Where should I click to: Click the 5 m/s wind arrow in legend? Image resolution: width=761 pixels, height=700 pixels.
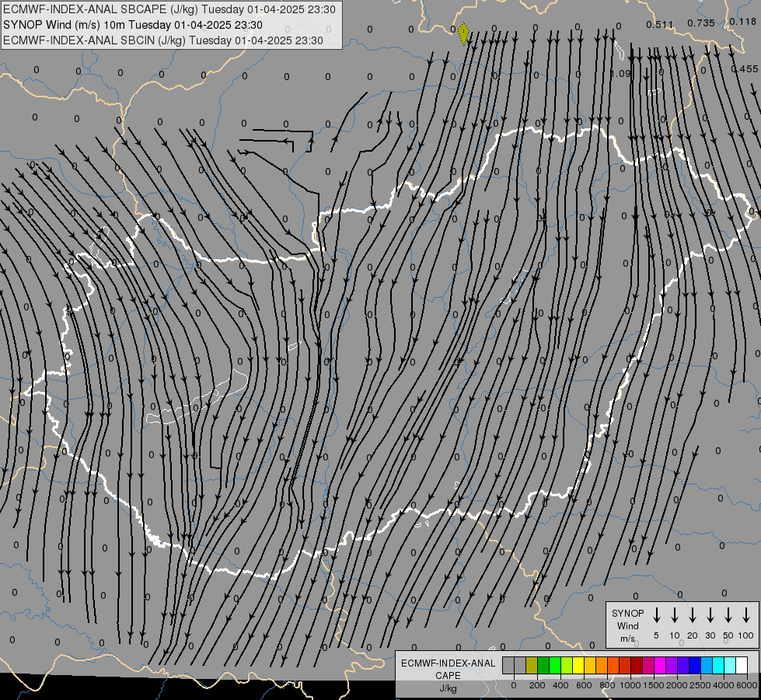657,615
